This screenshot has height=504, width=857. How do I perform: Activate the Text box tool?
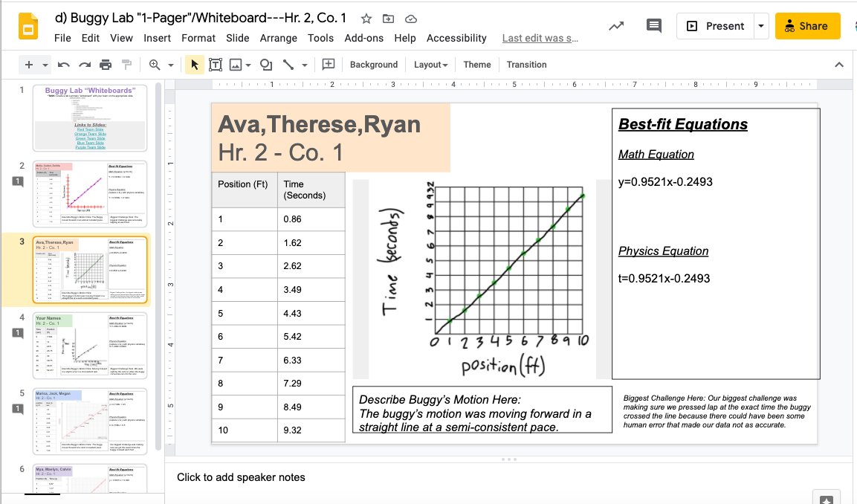pyautogui.click(x=215, y=65)
